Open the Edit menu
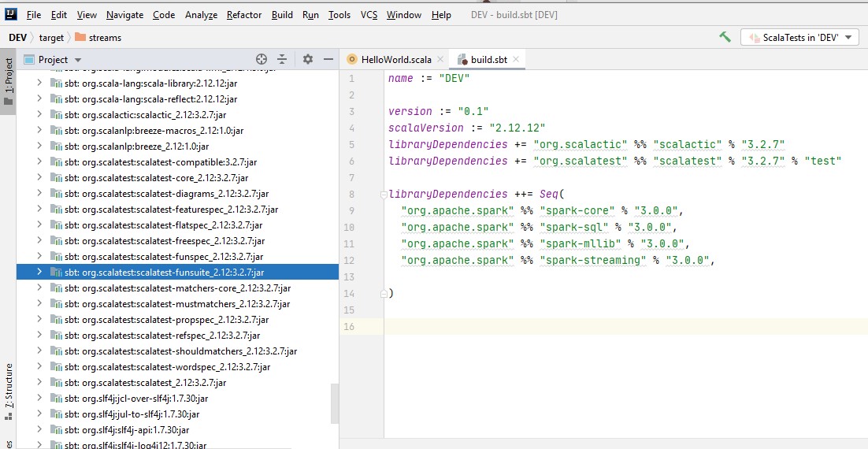Image resolution: width=868 pixels, height=449 pixels. [x=58, y=15]
